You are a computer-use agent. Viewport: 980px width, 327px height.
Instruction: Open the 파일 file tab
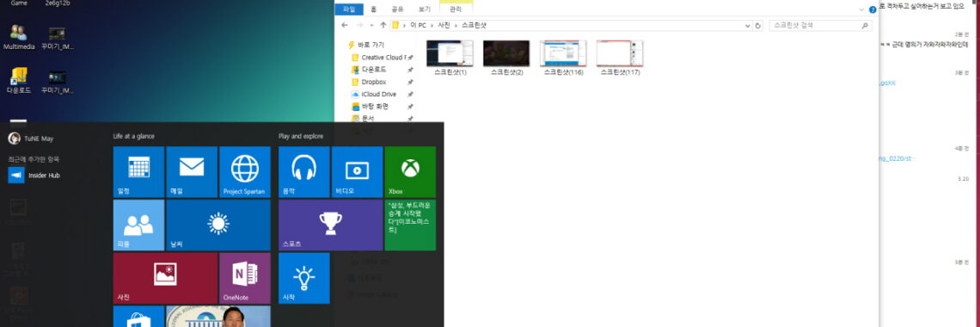(x=349, y=9)
